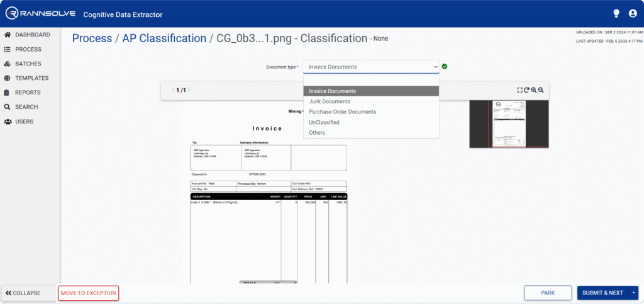Expand the Document type dropdown
Screen dimensions: 644x304
(370, 67)
